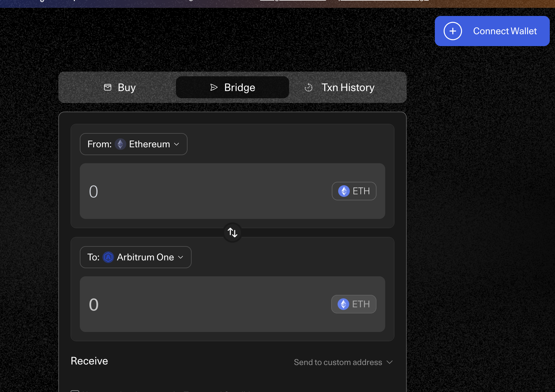Screen dimensions: 555x392
Task: Select the Bridge tab
Action: (233, 87)
